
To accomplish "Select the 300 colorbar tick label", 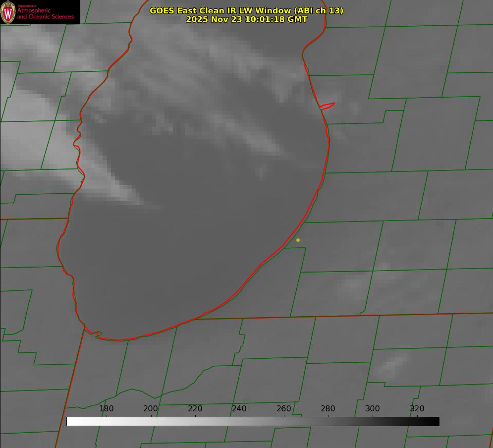I will 373,409.
